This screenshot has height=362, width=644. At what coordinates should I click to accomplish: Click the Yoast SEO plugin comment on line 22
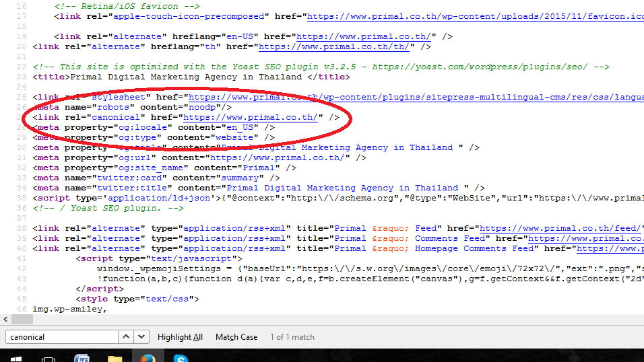321,67
